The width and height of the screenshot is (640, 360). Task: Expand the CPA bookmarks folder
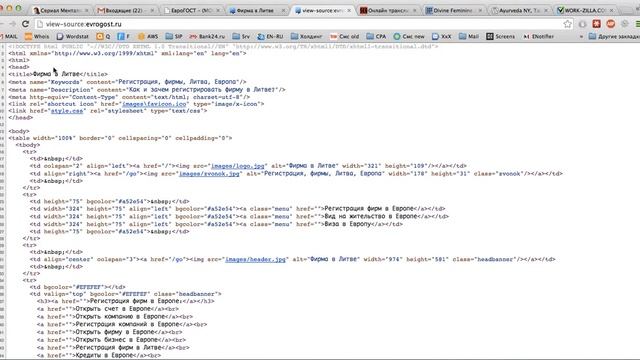pyautogui.click(x=376, y=36)
